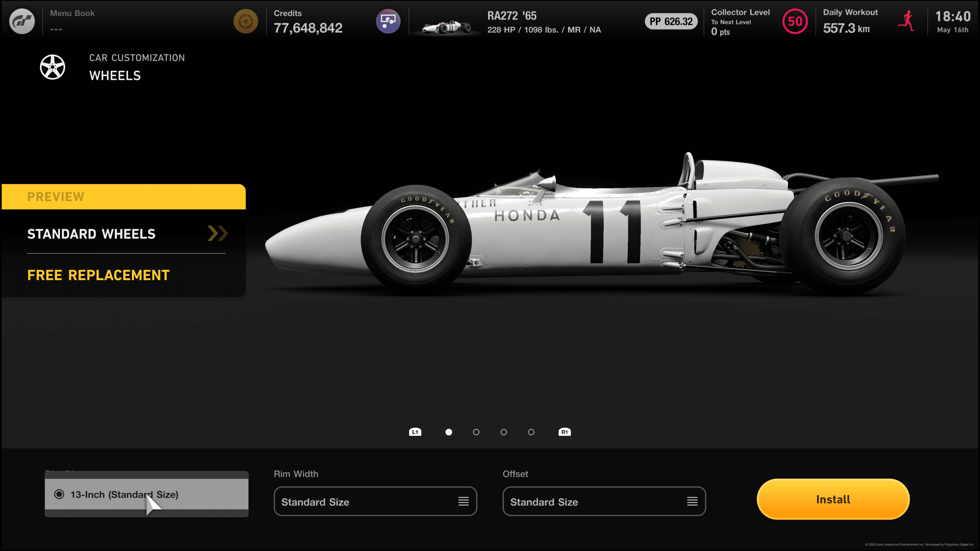Go to next view with R1
This screenshot has height=551, width=980.
565,432
